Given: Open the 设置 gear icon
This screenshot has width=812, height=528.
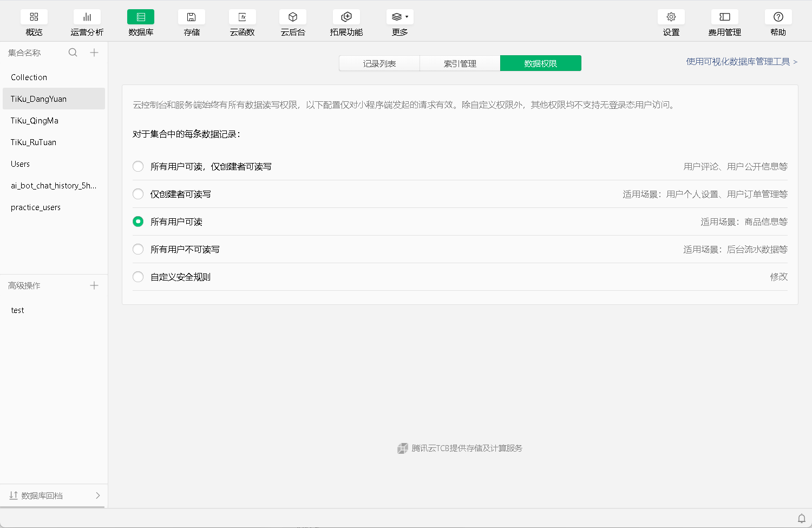Looking at the screenshot, I should (671, 17).
